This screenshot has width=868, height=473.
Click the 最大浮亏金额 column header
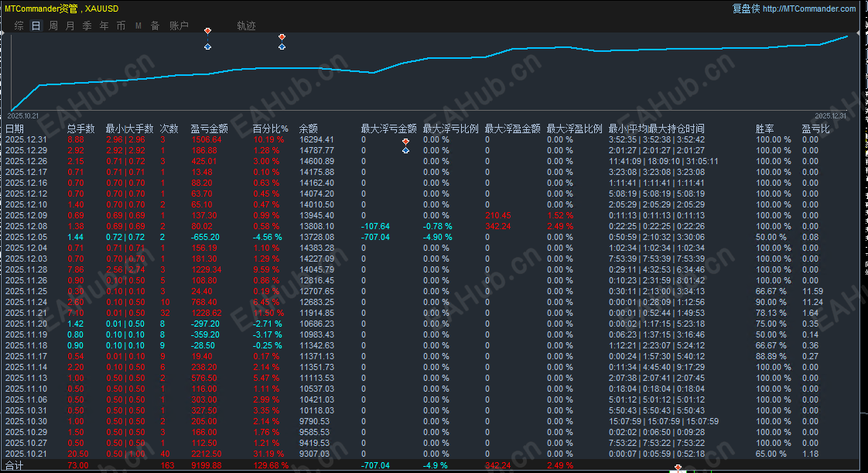click(388, 129)
